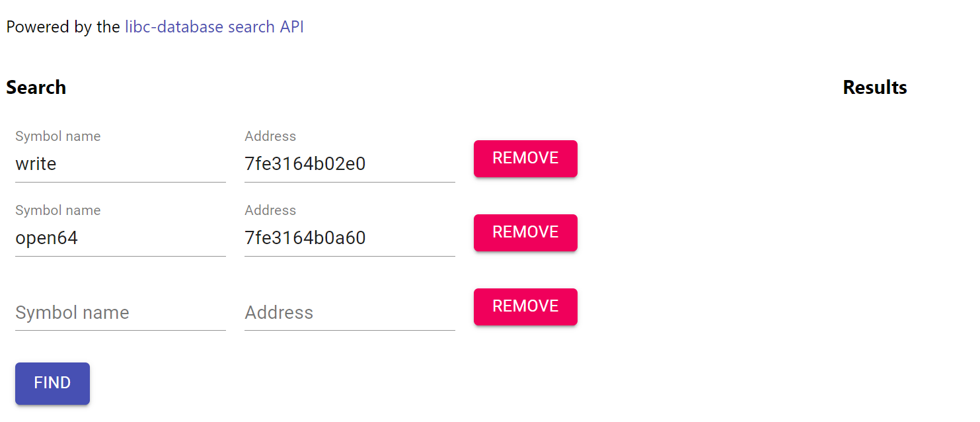
Task: Click the Symbol name field containing "write"
Action: 120,164
